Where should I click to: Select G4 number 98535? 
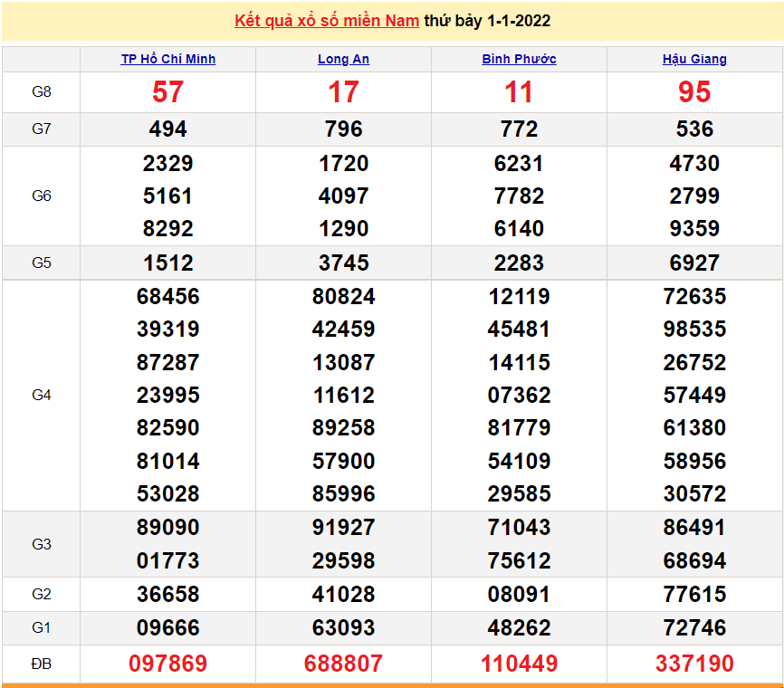pyautogui.click(x=694, y=329)
